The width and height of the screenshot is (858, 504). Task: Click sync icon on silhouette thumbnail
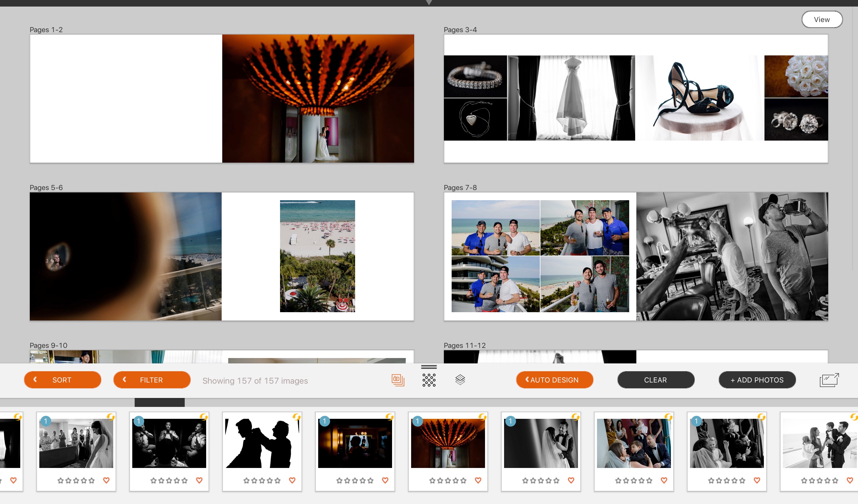tap(296, 417)
